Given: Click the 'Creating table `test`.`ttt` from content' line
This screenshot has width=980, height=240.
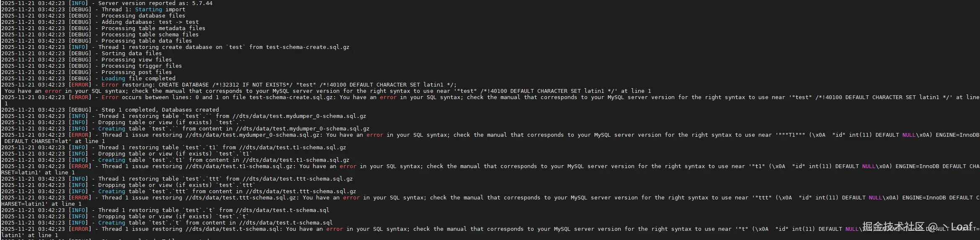Looking at the screenshot, I should point(227,191).
